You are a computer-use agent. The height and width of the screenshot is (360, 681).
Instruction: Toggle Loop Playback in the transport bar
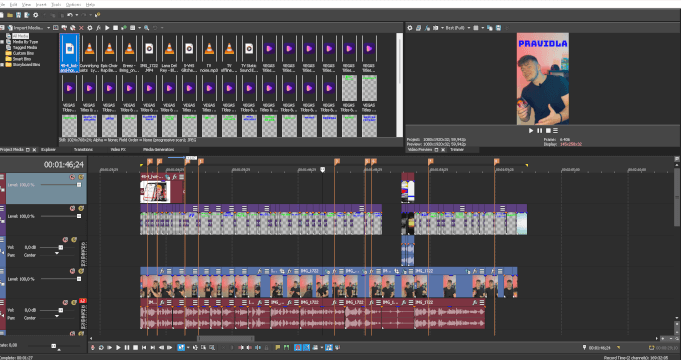pyautogui.click(x=101, y=347)
